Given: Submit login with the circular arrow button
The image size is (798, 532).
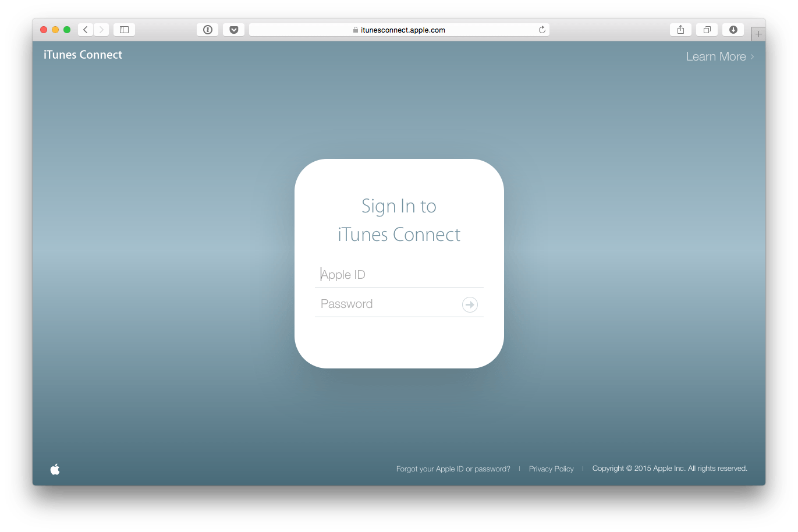Looking at the screenshot, I should [470, 304].
